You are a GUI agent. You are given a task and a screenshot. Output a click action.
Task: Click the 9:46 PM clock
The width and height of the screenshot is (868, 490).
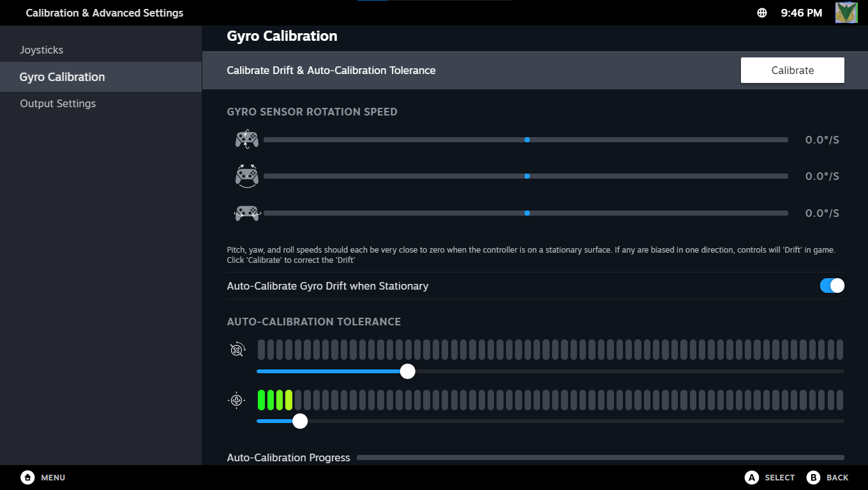click(x=801, y=13)
